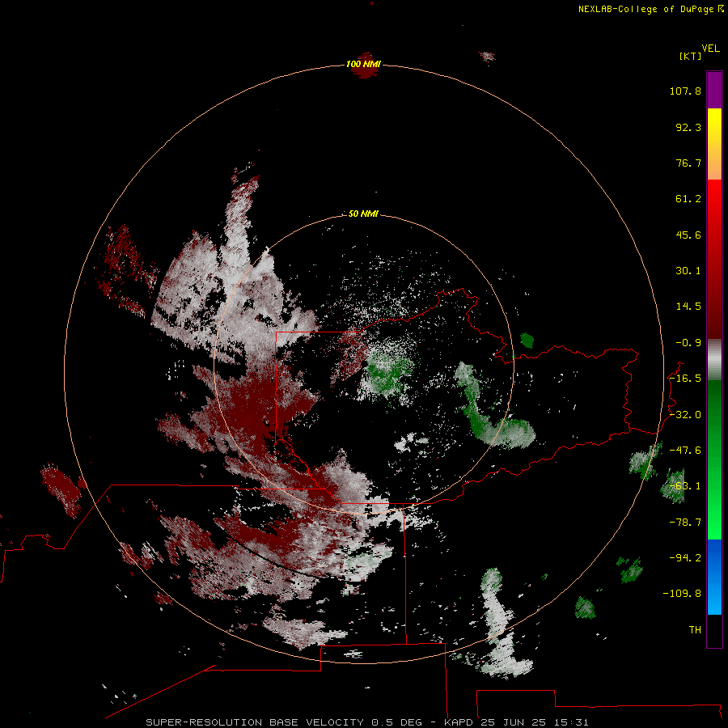Click the 45.6 scale value
This screenshot has height=728, width=728.
(688, 235)
